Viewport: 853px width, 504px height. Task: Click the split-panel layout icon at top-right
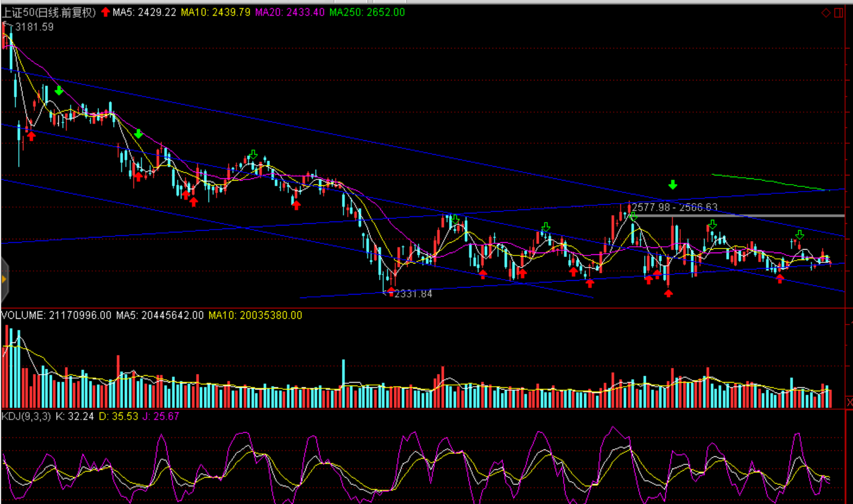839,13
